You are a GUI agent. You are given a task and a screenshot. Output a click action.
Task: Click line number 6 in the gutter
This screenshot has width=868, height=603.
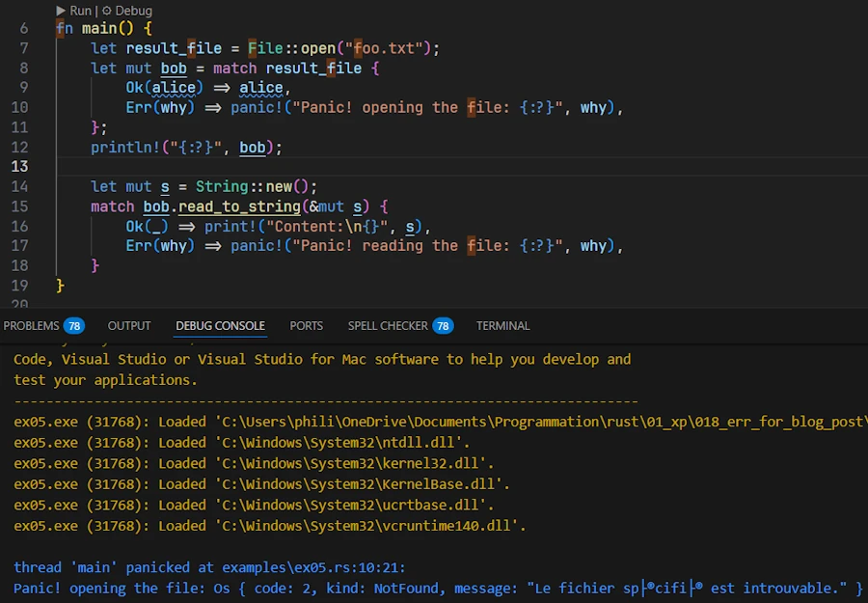(23, 28)
